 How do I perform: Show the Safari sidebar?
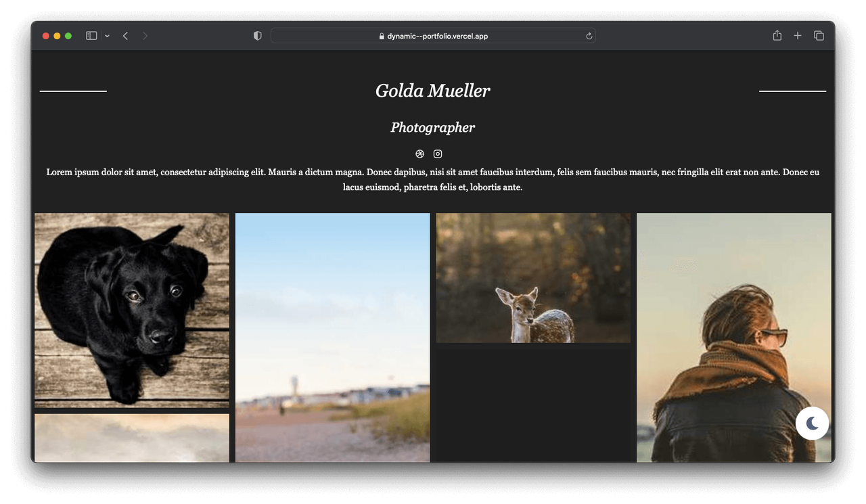[91, 36]
